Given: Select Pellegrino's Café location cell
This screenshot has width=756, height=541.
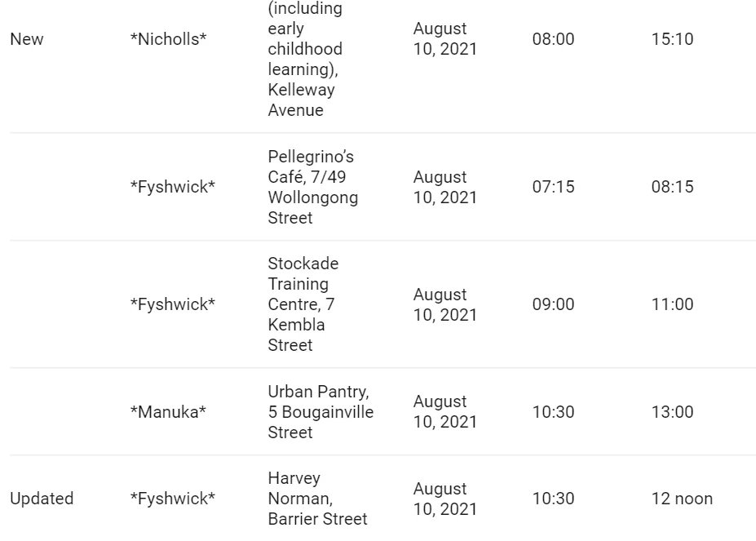Looking at the screenshot, I should pyautogui.click(x=313, y=187).
